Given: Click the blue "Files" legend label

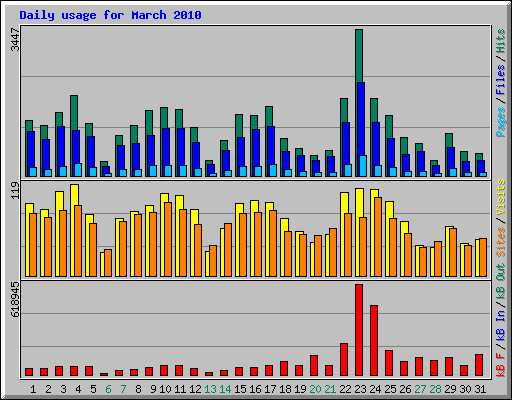Looking at the screenshot, I should coord(501,79).
